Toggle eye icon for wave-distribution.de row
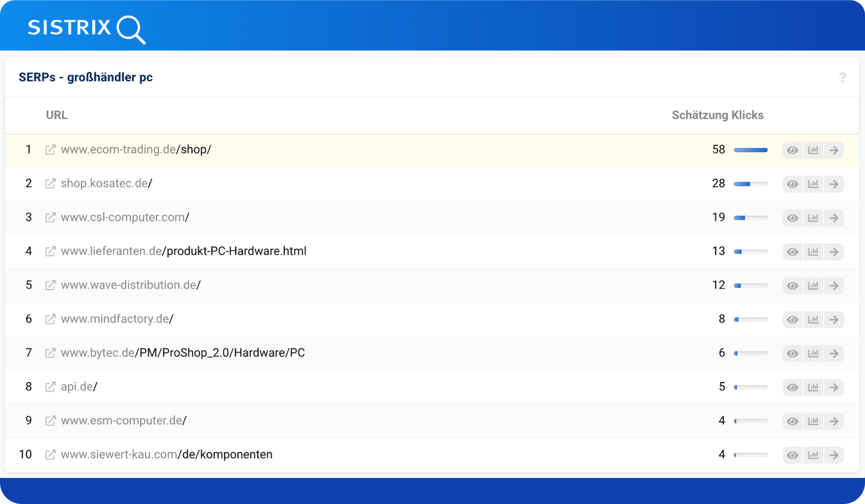865x504 pixels. pyautogui.click(x=793, y=286)
